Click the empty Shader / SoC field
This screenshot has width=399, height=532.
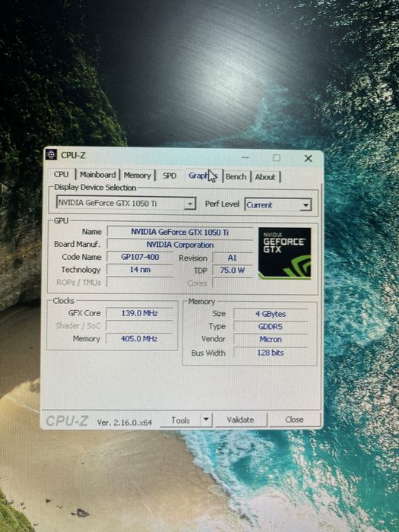139,326
